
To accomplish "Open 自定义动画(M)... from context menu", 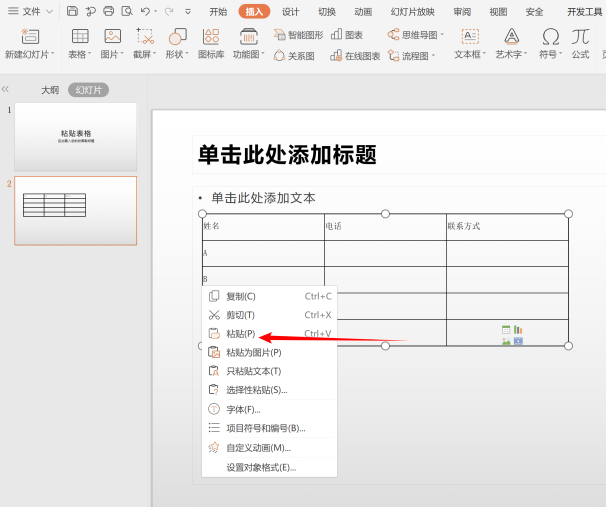I will point(269,448).
